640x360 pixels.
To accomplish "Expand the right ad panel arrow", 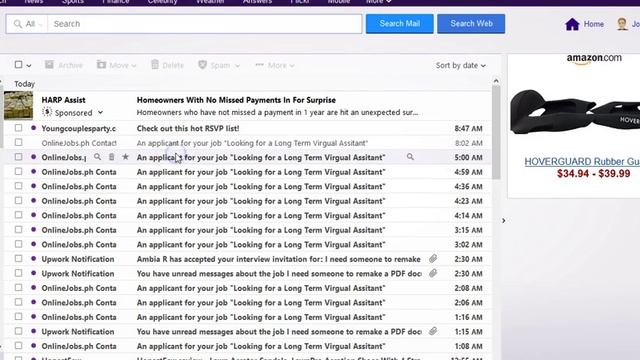I will pos(503,220).
